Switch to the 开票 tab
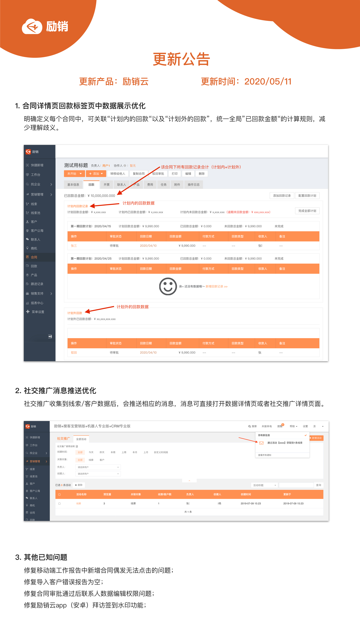360x644 pixels. pos(107,185)
